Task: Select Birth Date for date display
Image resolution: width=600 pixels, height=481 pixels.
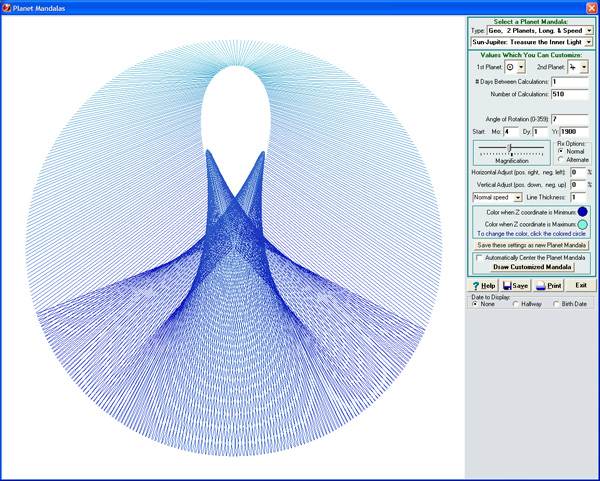Action: point(557,304)
